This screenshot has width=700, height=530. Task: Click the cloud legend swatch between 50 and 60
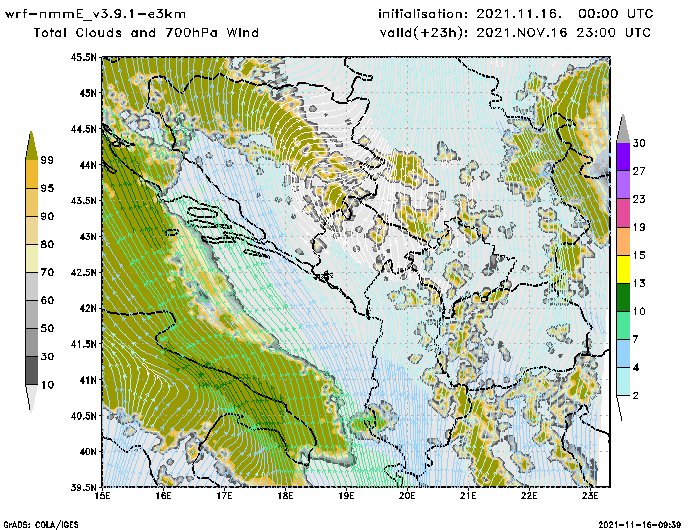(x=32, y=314)
